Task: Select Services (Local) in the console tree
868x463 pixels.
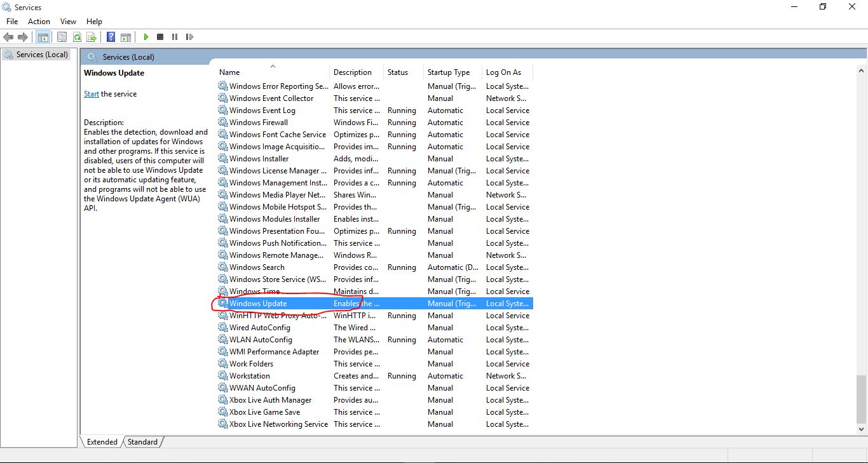Action: click(x=36, y=55)
